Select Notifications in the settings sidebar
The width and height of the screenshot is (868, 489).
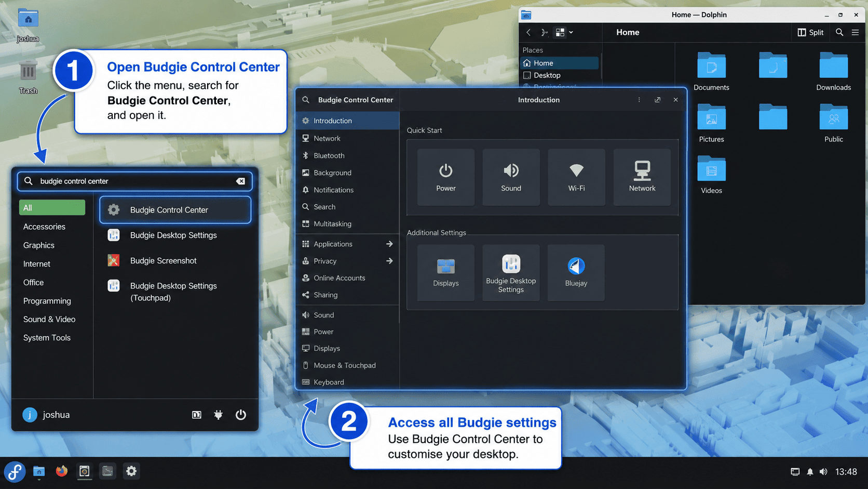pos(348,190)
